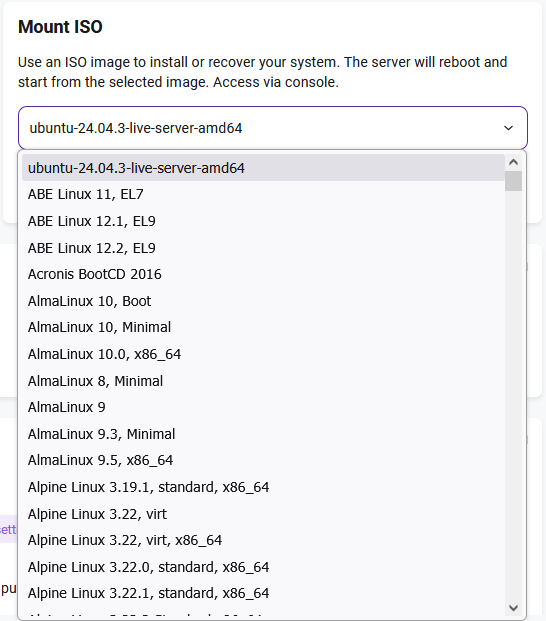
Task: Pick ABE Linux 12.2, EL9 option
Action: [263, 248]
